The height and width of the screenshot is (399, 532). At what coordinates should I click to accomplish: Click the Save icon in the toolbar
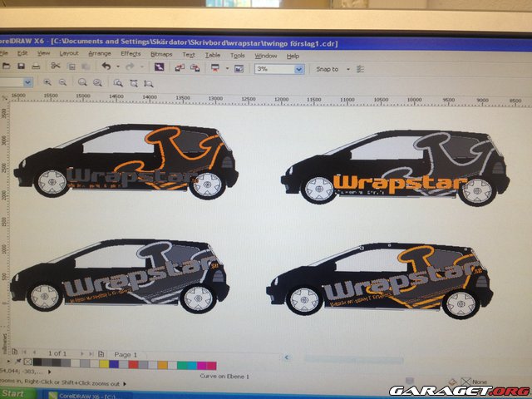(x=20, y=66)
